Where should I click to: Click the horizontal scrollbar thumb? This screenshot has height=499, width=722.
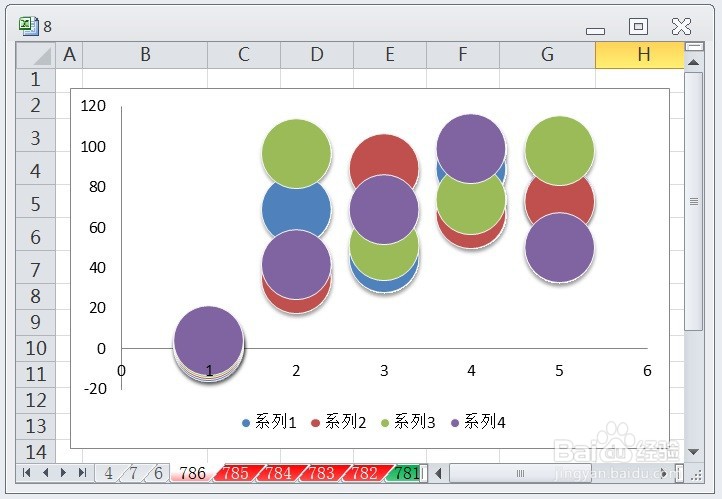[520, 473]
